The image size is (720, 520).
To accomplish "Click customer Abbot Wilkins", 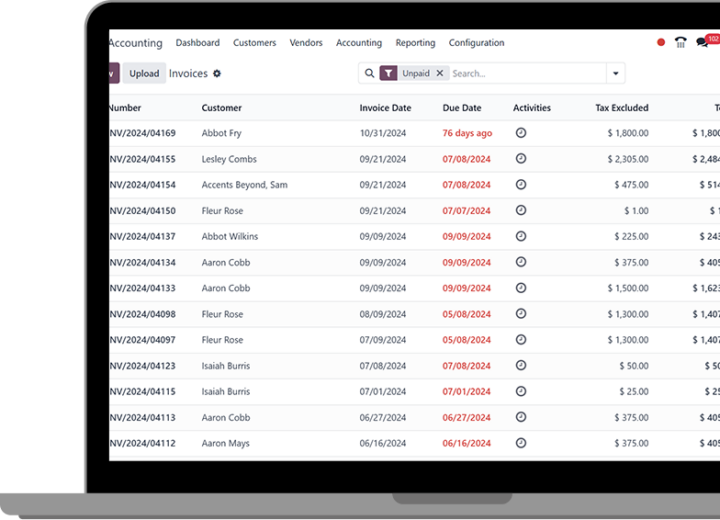I will (x=230, y=237).
